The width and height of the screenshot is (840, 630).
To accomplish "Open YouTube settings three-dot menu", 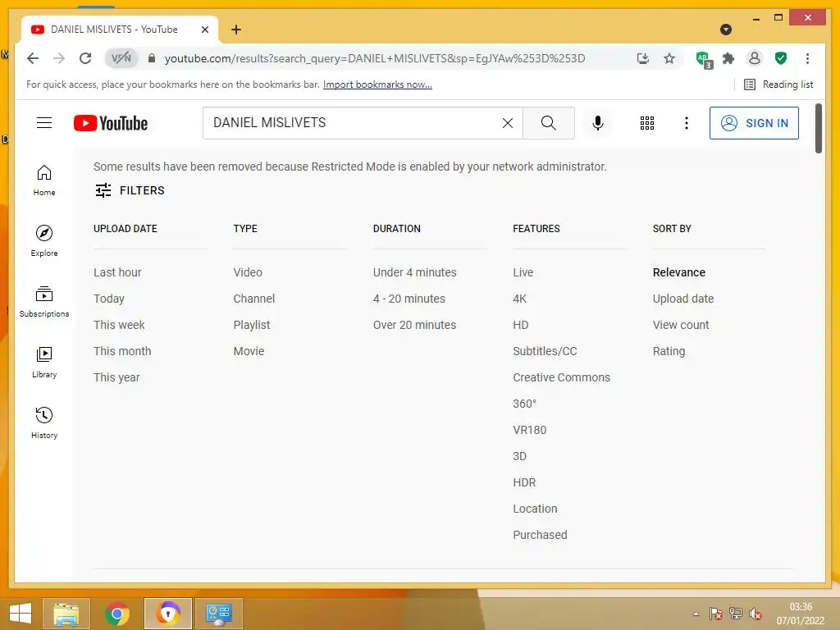I will point(687,123).
